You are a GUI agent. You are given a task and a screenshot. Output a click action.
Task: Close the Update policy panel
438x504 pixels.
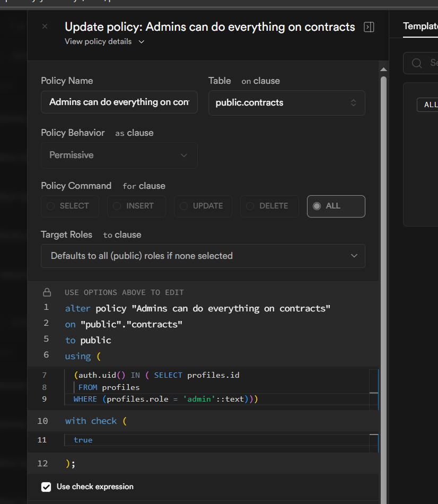pyautogui.click(x=45, y=27)
